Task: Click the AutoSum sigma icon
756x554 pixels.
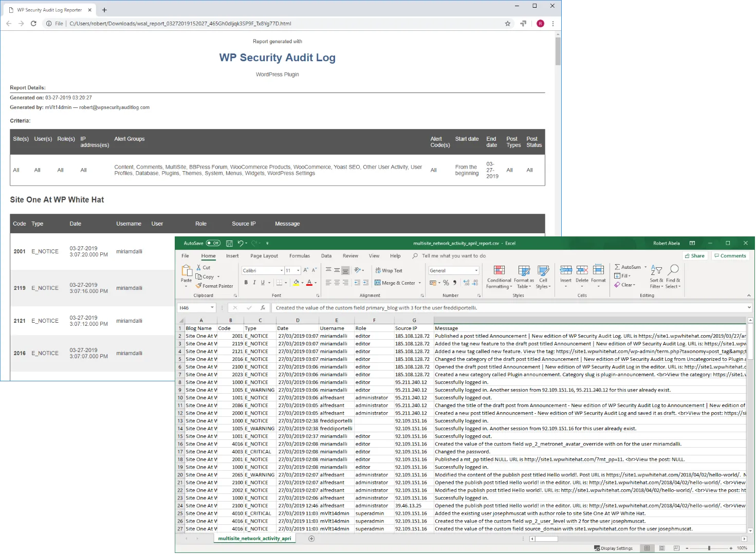Action: pyautogui.click(x=617, y=267)
